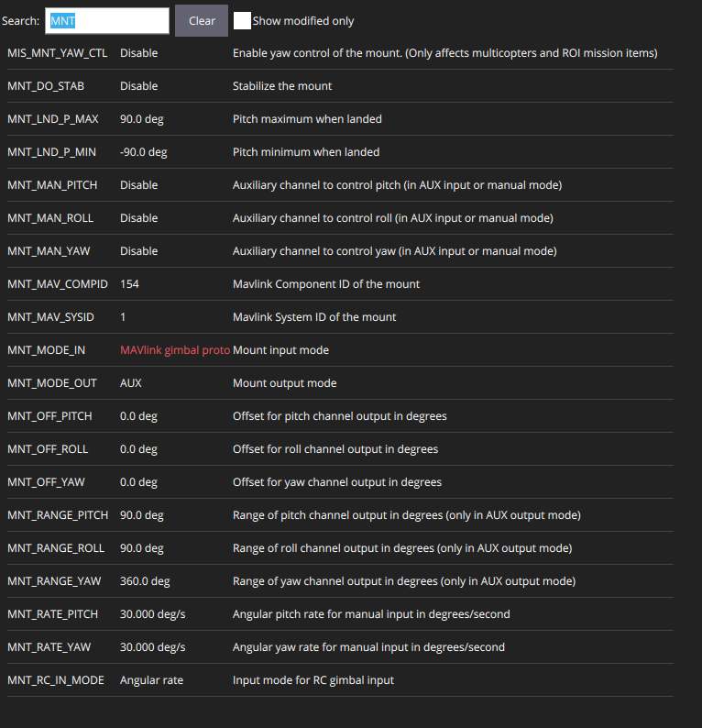Click the MNT_RATE_YAW parameter name
Viewport: 702px width, 728px height.
(x=49, y=646)
